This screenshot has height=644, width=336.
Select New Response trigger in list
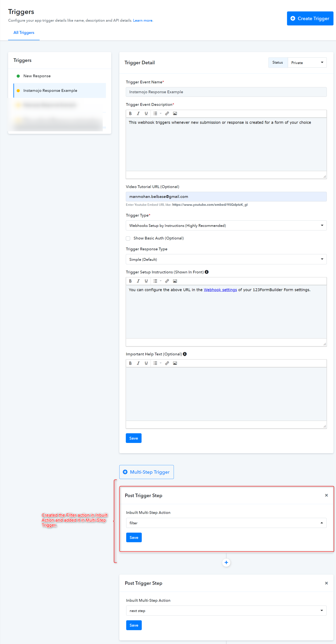coord(60,76)
